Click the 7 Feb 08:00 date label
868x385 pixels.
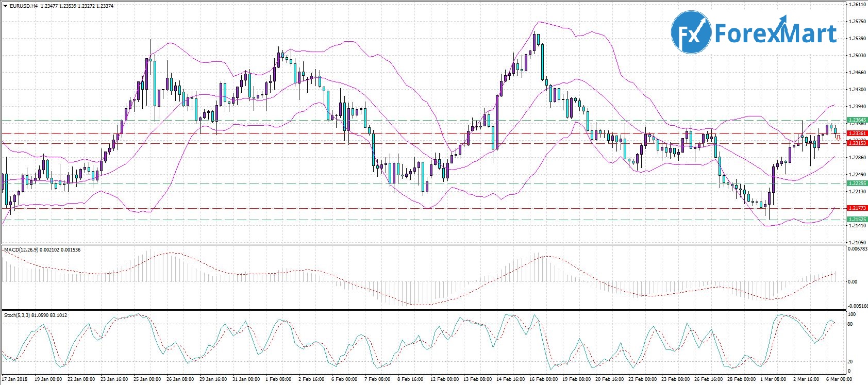tap(377, 379)
